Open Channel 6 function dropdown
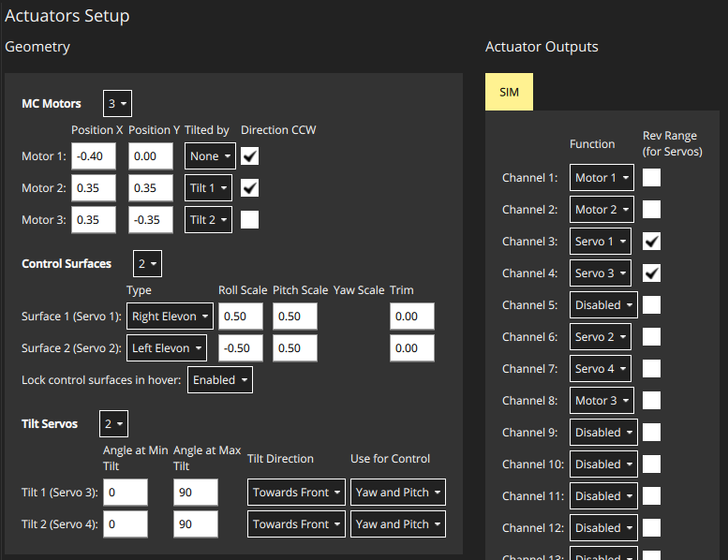728x560 pixels. coord(601,337)
